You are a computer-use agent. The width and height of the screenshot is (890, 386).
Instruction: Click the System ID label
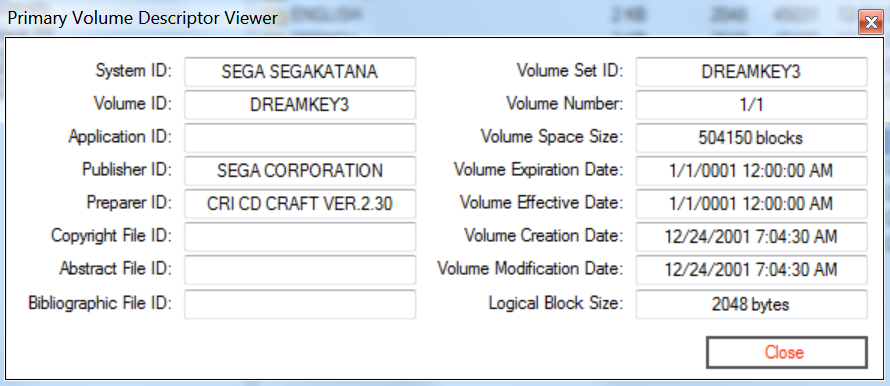(x=133, y=72)
